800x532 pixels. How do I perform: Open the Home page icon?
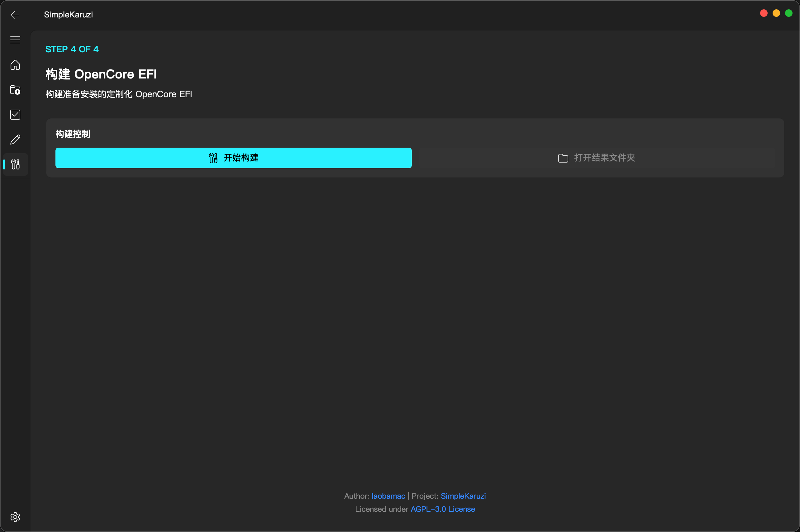[15, 65]
